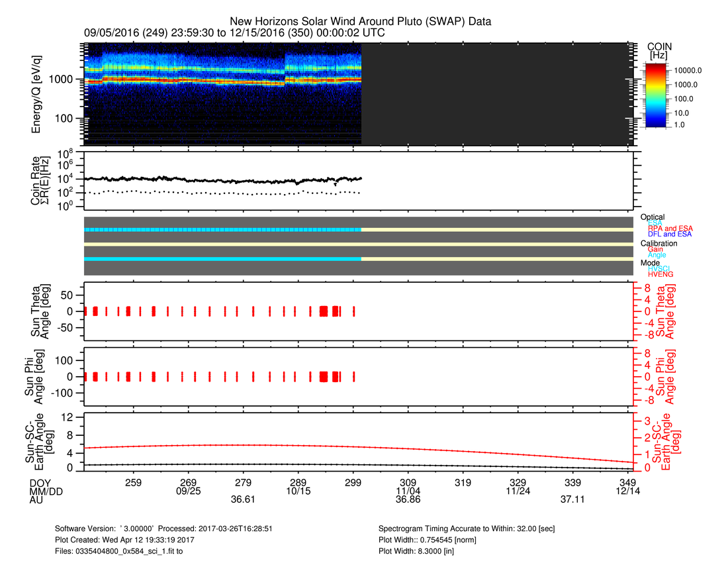This screenshot has width=728, height=563.
Task: Click the 09/25 date label on the time axis
Action: (189, 491)
